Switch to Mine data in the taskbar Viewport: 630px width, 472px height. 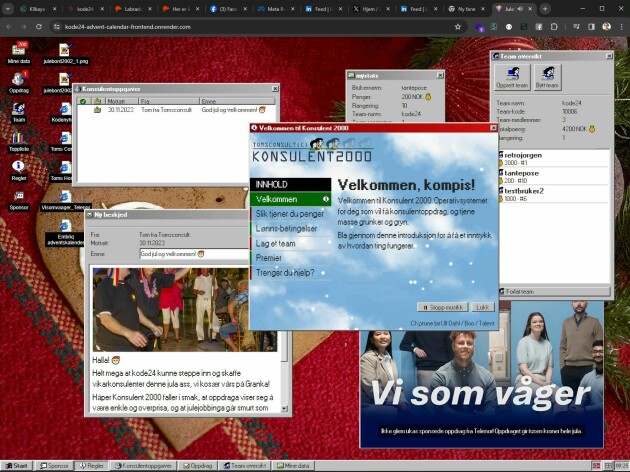click(x=293, y=466)
